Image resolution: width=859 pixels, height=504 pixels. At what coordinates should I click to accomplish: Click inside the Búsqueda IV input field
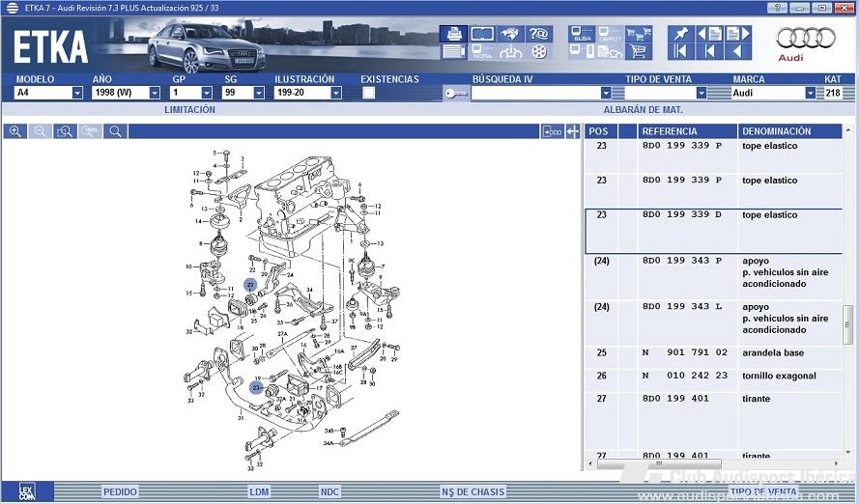[x=535, y=93]
